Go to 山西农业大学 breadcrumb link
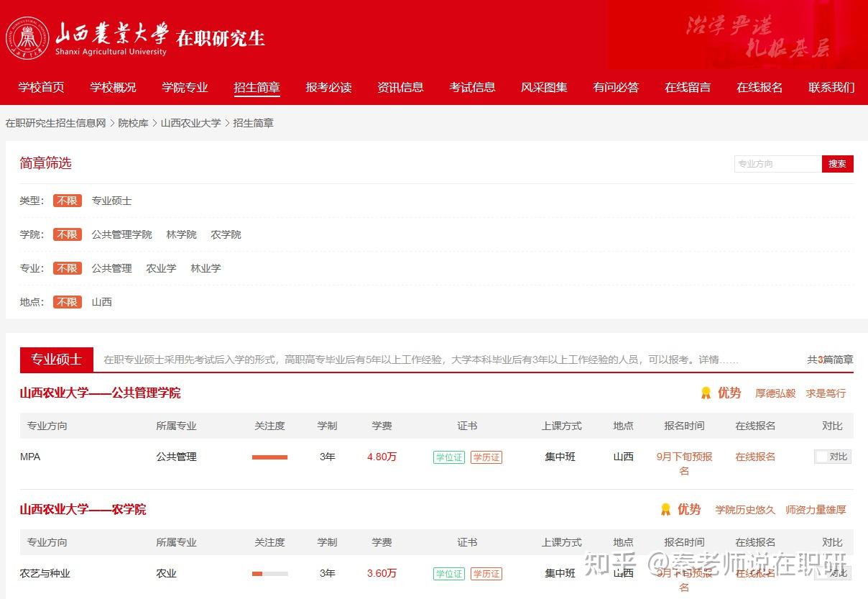 click(190, 123)
